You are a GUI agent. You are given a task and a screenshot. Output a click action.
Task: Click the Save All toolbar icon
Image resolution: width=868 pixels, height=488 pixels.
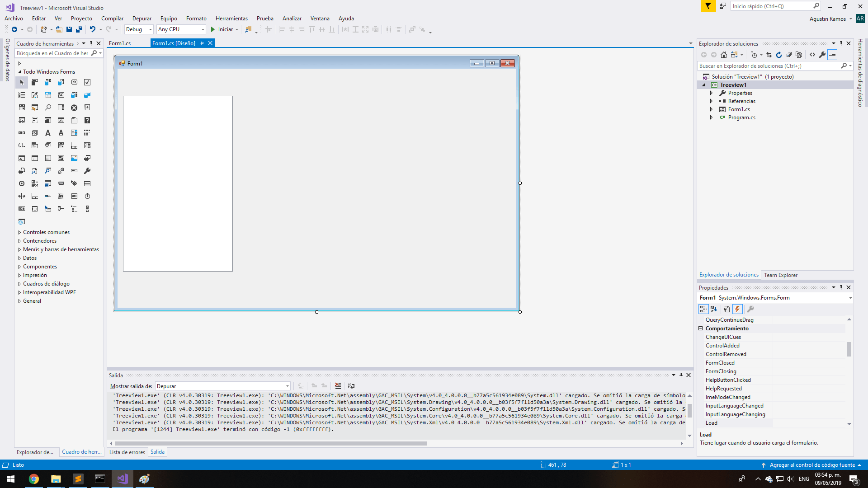79,29
